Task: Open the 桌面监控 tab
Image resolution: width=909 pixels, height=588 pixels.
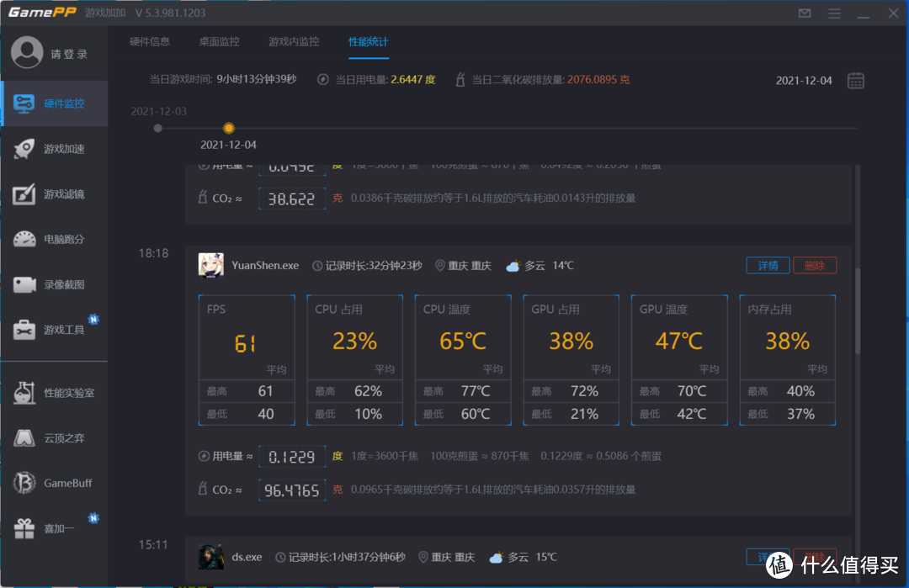Action: [x=219, y=41]
